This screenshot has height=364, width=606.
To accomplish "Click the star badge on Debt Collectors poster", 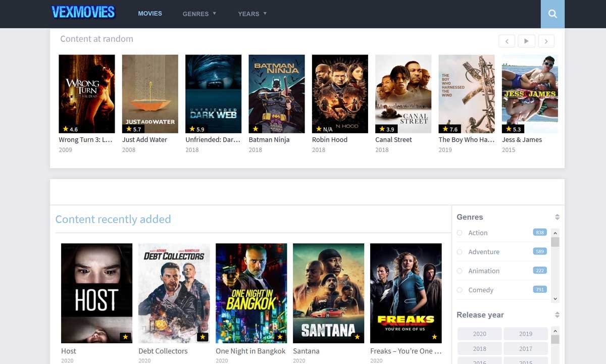I will (203, 337).
